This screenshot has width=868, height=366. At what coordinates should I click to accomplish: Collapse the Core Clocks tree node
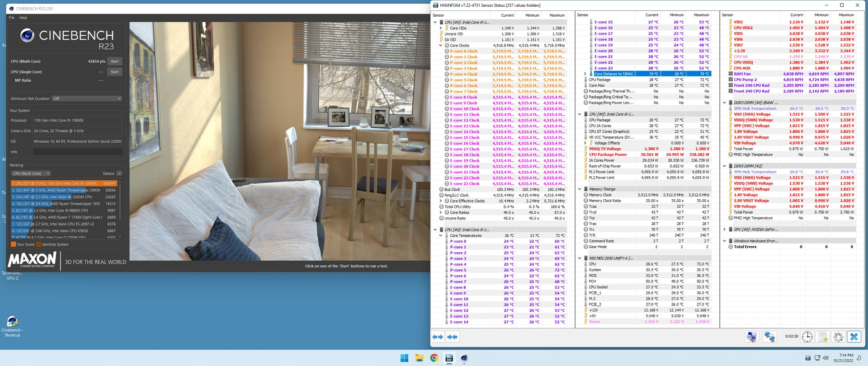(x=441, y=45)
